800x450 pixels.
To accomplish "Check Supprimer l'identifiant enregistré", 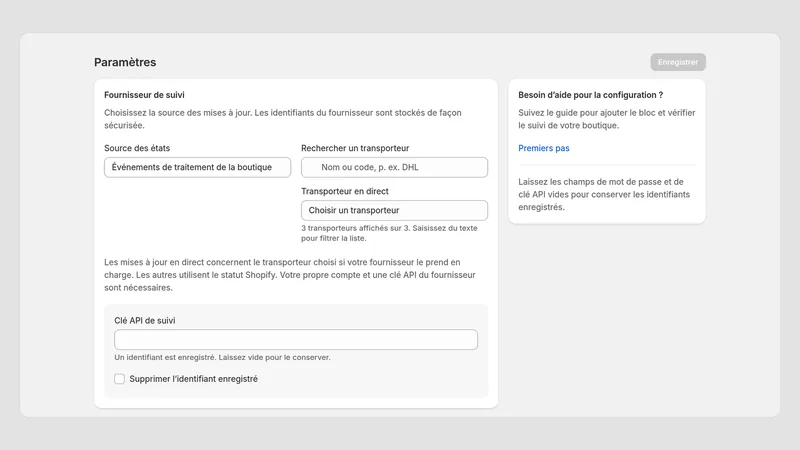I will (119, 379).
